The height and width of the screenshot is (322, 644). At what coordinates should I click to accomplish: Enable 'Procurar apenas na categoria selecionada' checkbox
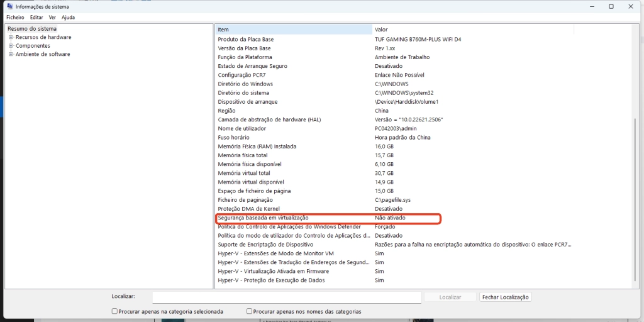114,311
